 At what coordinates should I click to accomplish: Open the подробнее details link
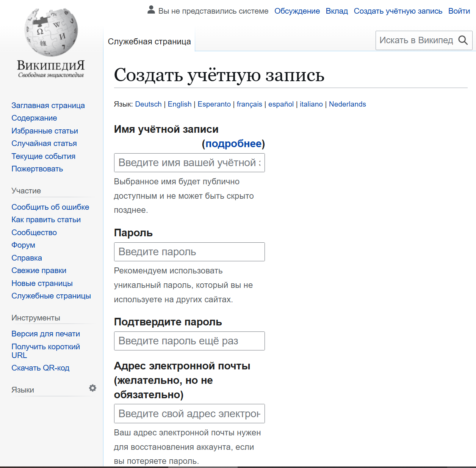click(x=233, y=144)
